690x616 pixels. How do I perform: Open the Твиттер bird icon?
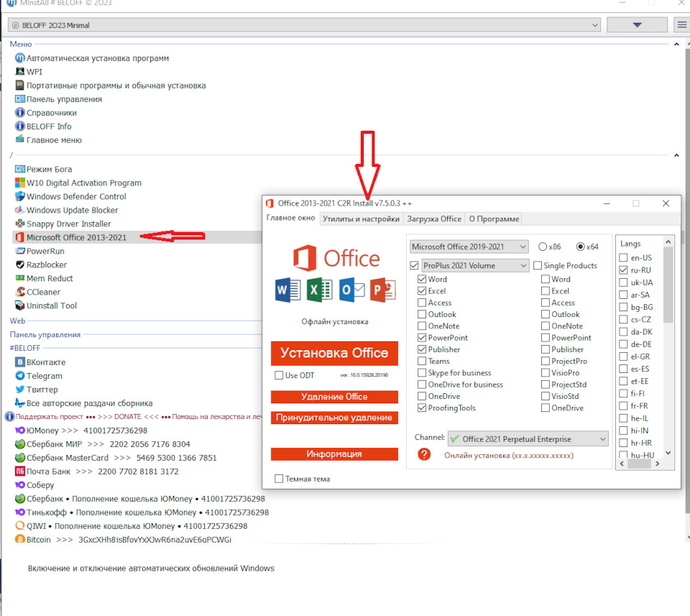20,389
